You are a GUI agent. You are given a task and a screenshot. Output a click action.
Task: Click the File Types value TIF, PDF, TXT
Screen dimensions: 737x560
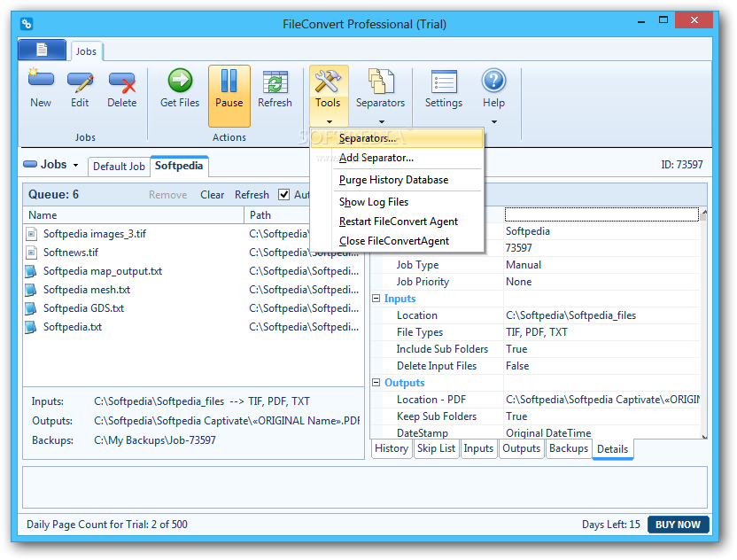click(537, 332)
